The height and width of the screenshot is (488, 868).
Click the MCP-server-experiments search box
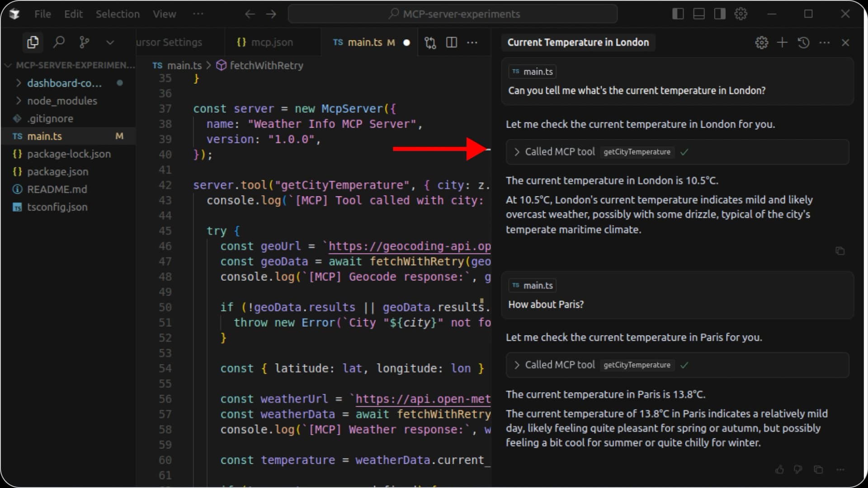453,14
